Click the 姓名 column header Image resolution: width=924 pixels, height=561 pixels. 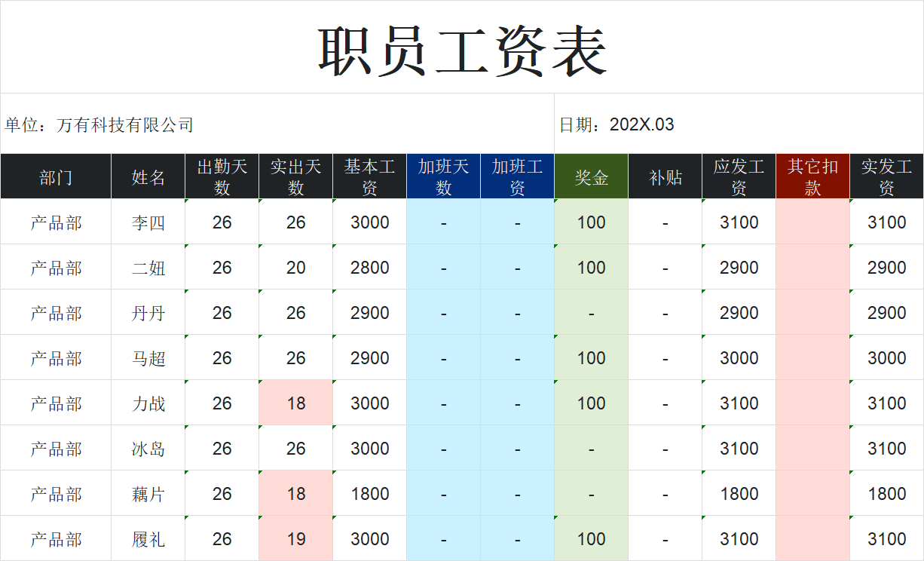pyautogui.click(x=147, y=175)
